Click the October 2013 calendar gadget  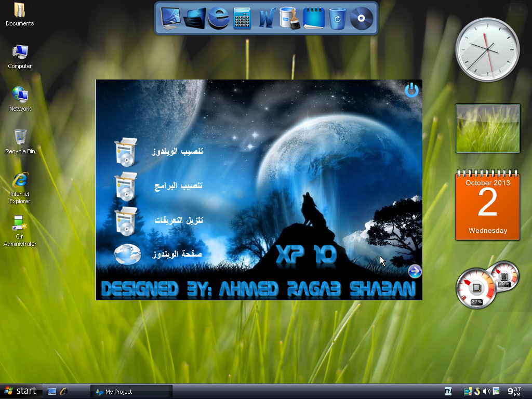[x=487, y=205]
